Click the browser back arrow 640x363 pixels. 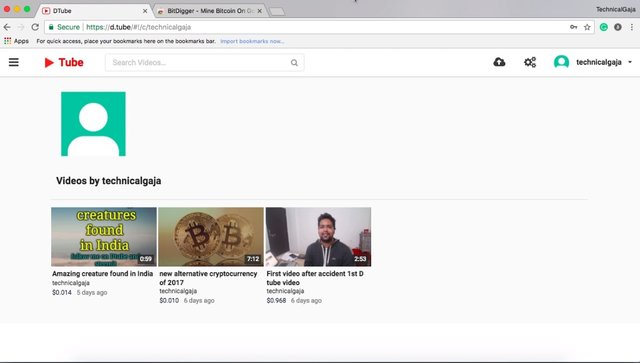click(x=7, y=27)
